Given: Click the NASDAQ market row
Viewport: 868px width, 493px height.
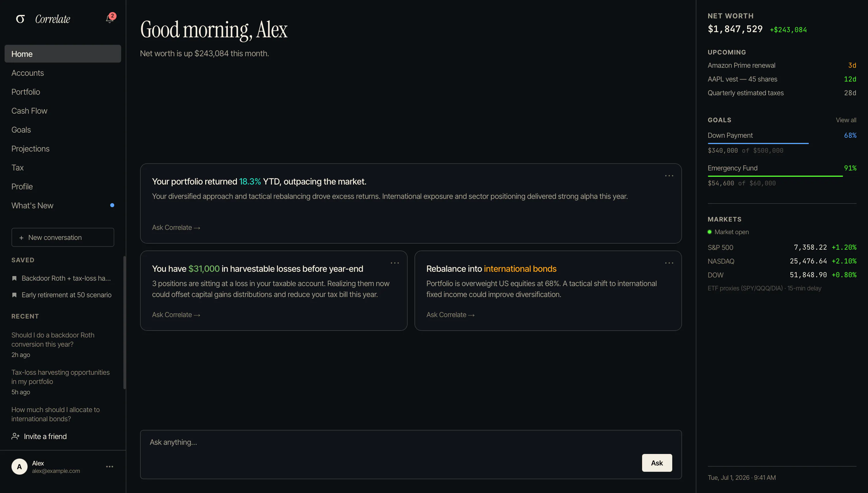Looking at the screenshot, I should pos(782,261).
